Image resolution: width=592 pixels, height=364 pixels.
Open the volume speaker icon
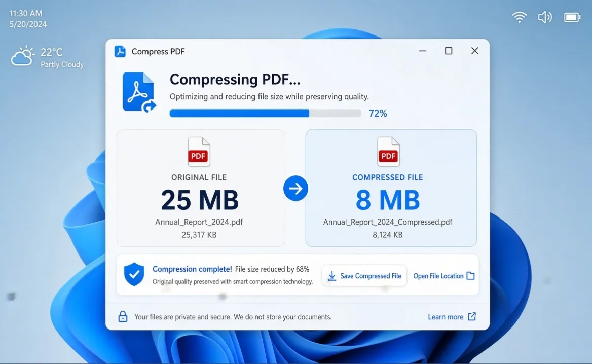click(x=545, y=17)
